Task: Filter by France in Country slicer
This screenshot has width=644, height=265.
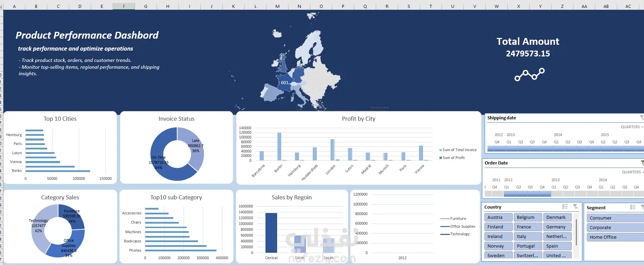Action: [528, 227]
